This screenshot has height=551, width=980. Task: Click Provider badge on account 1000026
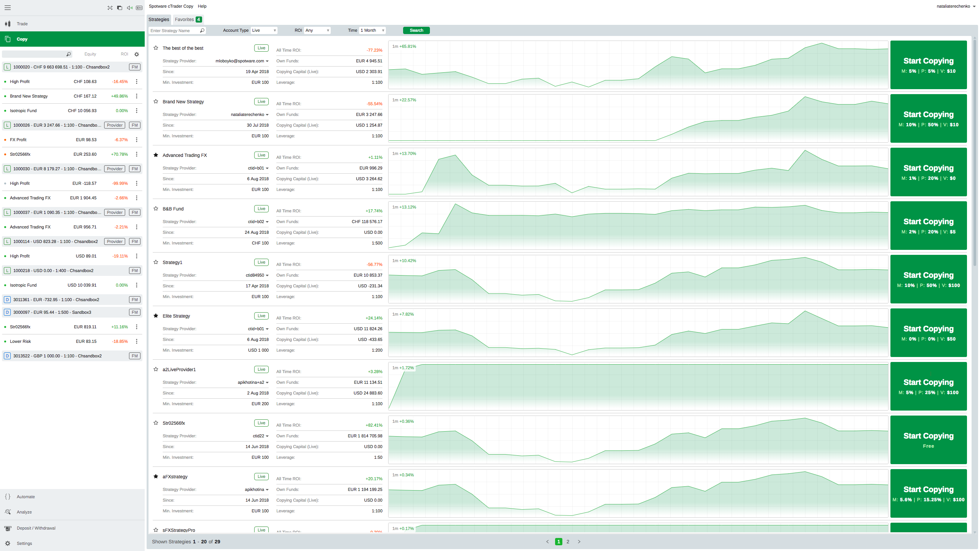point(115,125)
